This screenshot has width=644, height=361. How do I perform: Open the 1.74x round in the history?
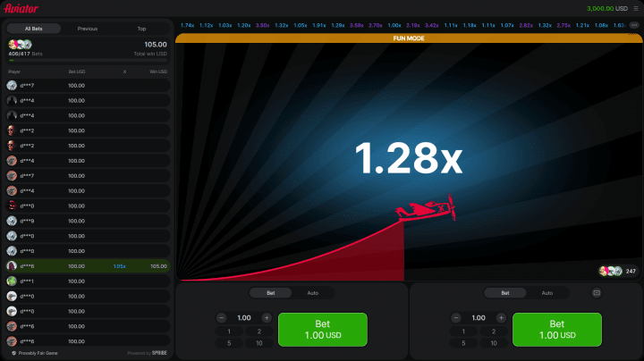187,25
